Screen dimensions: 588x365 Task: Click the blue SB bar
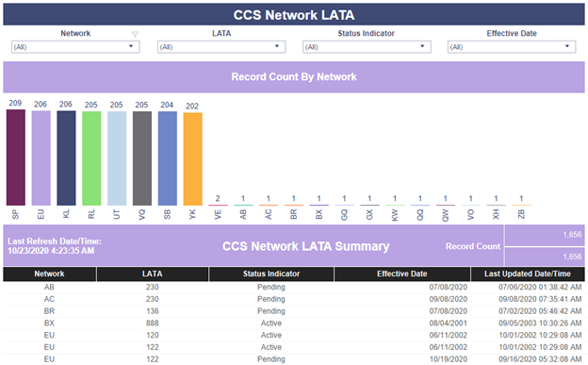pyautogui.click(x=168, y=158)
